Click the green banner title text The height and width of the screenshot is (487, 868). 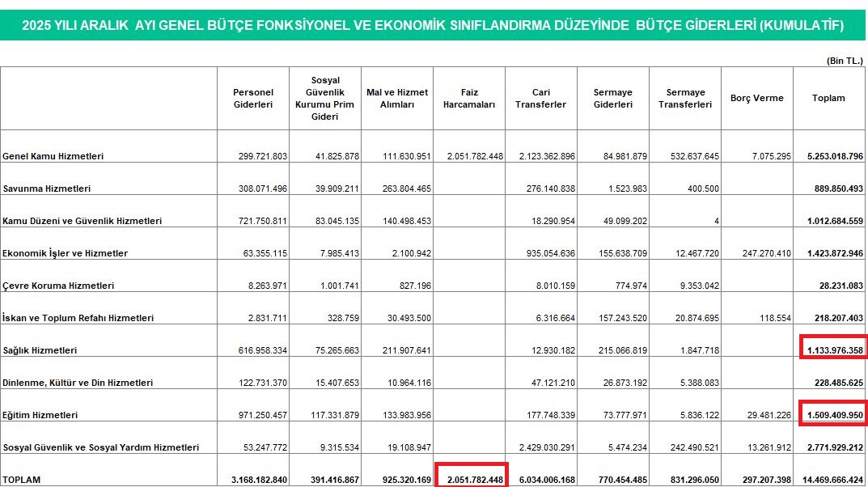click(433, 25)
